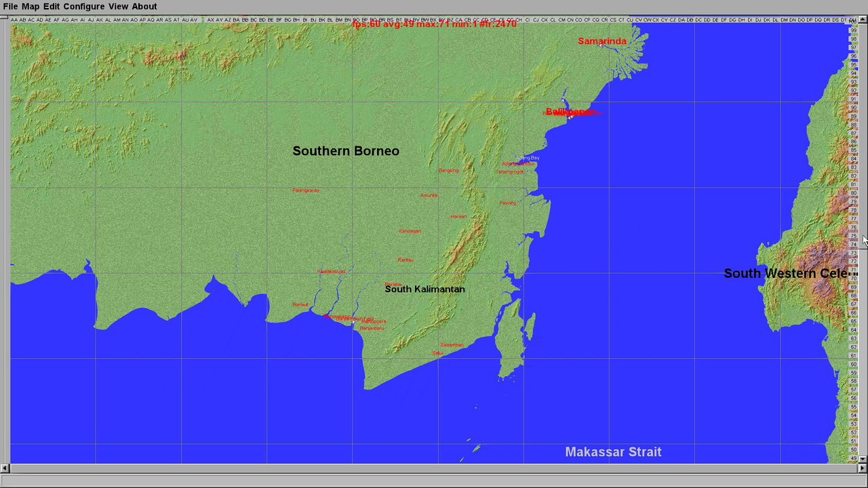Select the Balikpapan city label
Viewport: 868px width, 488px height.
(572, 112)
